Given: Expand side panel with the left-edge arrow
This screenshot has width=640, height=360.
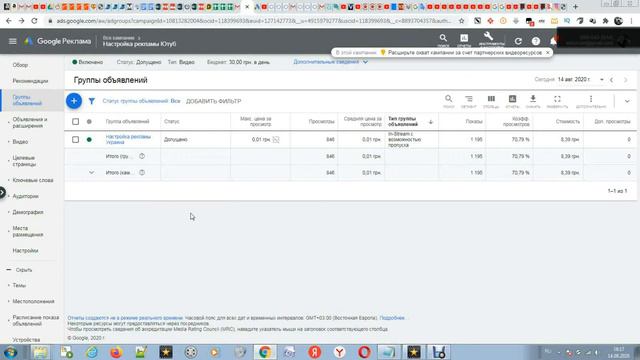Looking at the screenshot, I should [2, 192].
